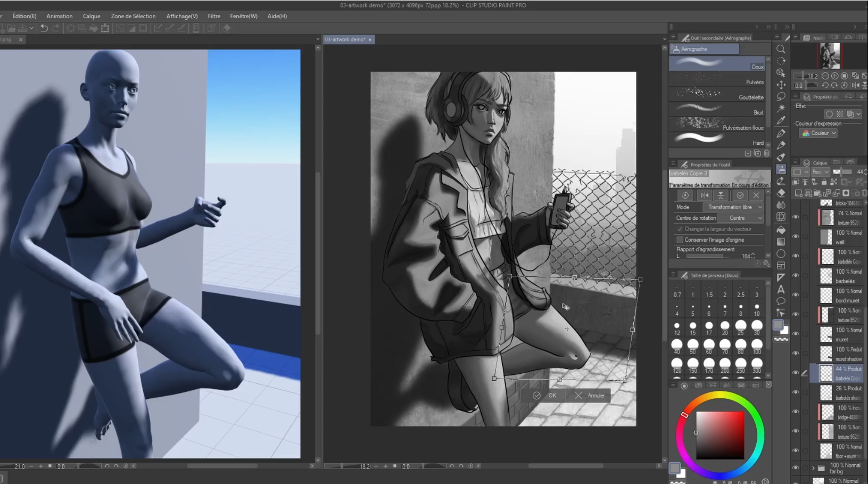The height and width of the screenshot is (484, 868).
Task: Select the Balloon tool
Action: (781, 301)
